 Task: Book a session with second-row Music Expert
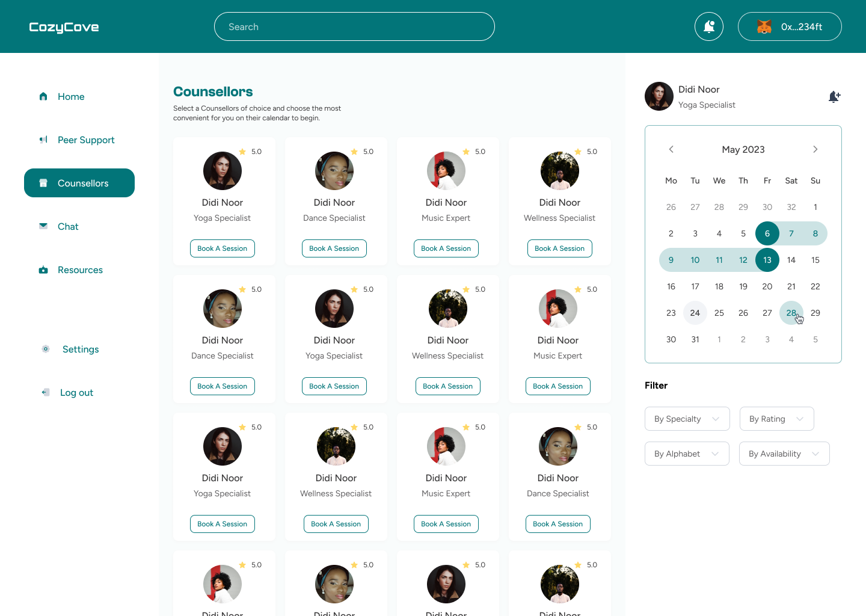point(558,386)
